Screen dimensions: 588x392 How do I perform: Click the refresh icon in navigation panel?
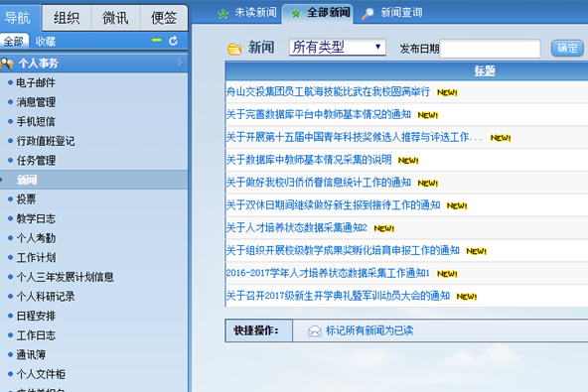click(x=173, y=41)
